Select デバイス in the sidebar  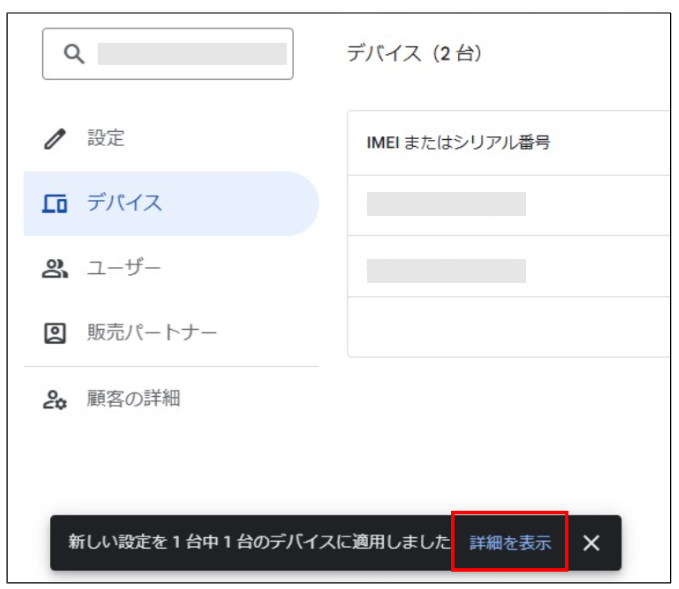(124, 204)
